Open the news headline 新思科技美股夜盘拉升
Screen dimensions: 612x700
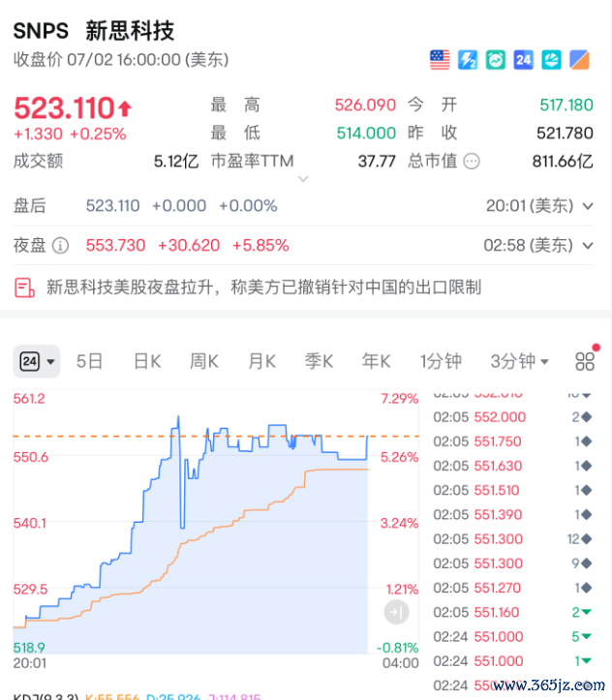click(263, 288)
